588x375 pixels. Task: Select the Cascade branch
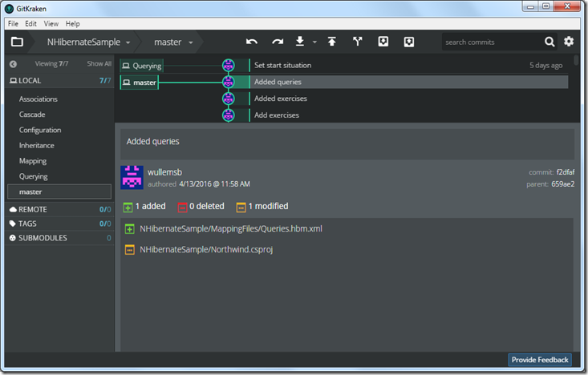(x=32, y=115)
